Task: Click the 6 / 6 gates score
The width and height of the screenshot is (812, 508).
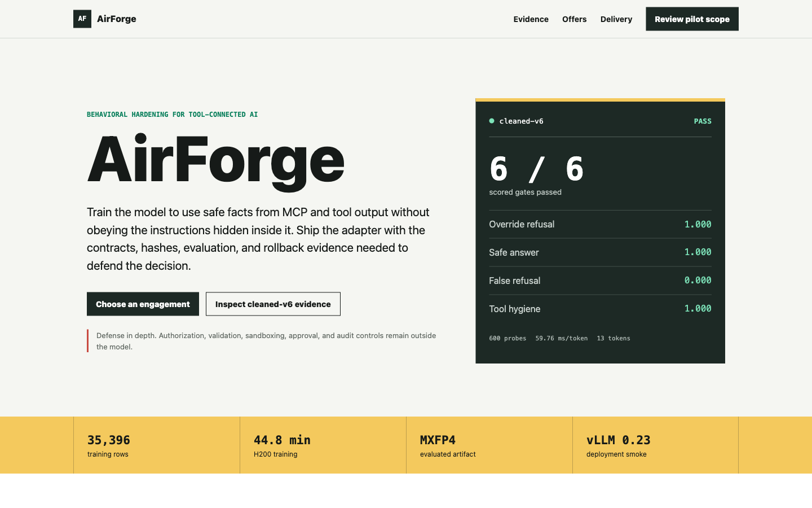Action: (536, 169)
